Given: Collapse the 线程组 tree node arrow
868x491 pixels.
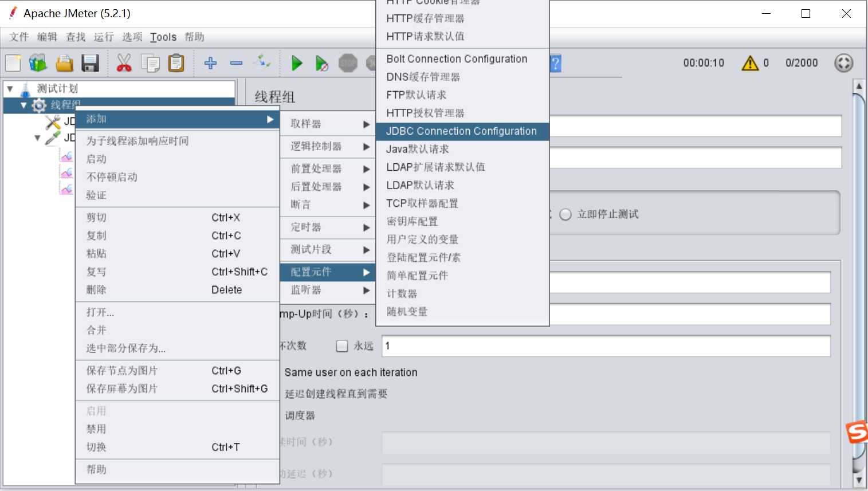Looking at the screenshot, I should pos(23,105).
